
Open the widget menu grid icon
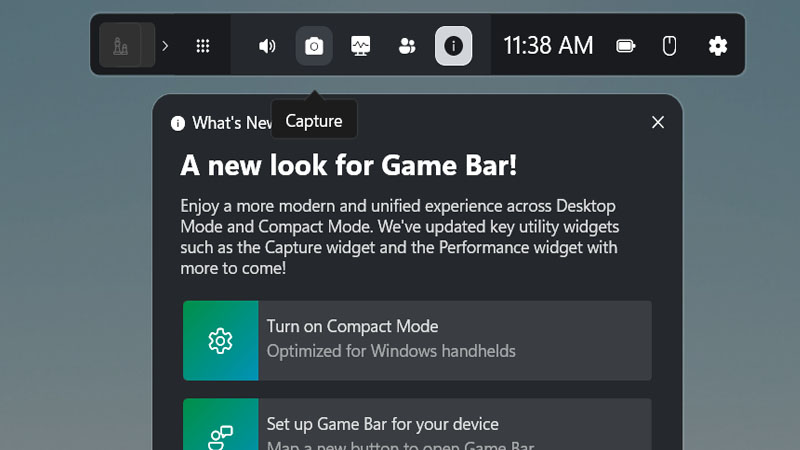click(203, 46)
